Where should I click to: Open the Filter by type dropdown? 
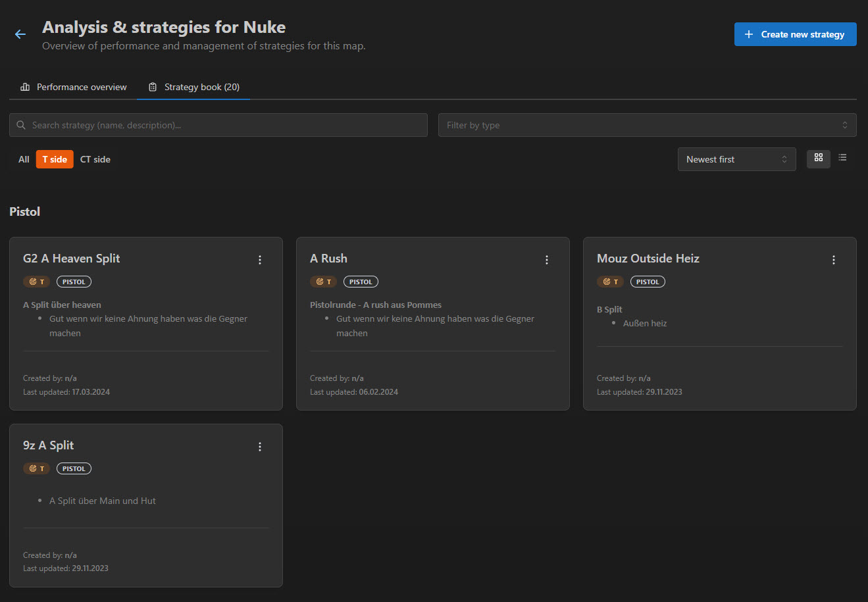click(x=647, y=125)
